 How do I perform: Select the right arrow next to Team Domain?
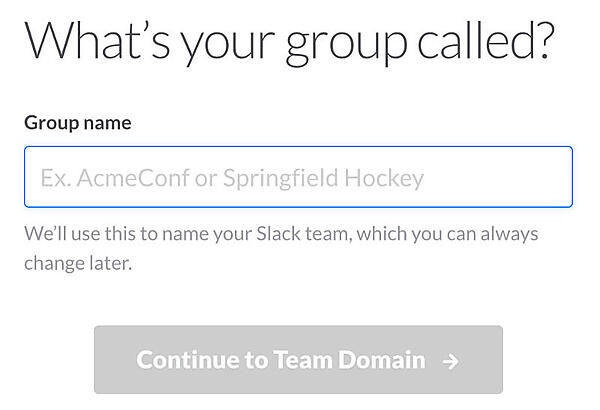click(x=450, y=361)
